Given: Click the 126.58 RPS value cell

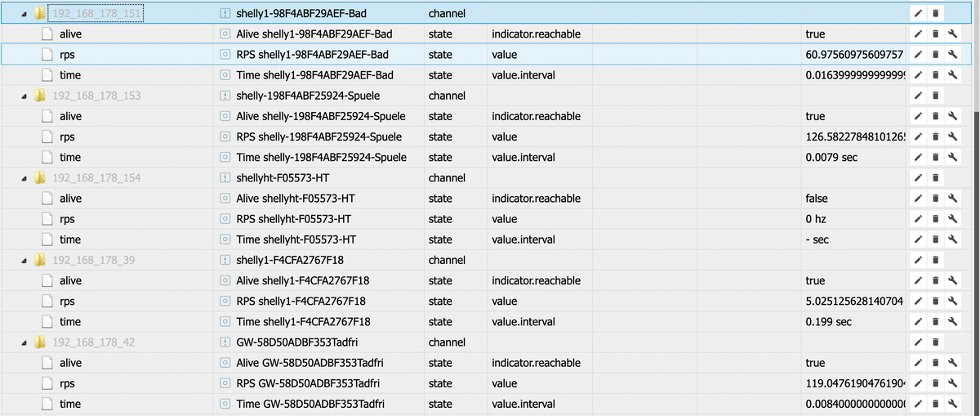Looking at the screenshot, I should (853, 137).
